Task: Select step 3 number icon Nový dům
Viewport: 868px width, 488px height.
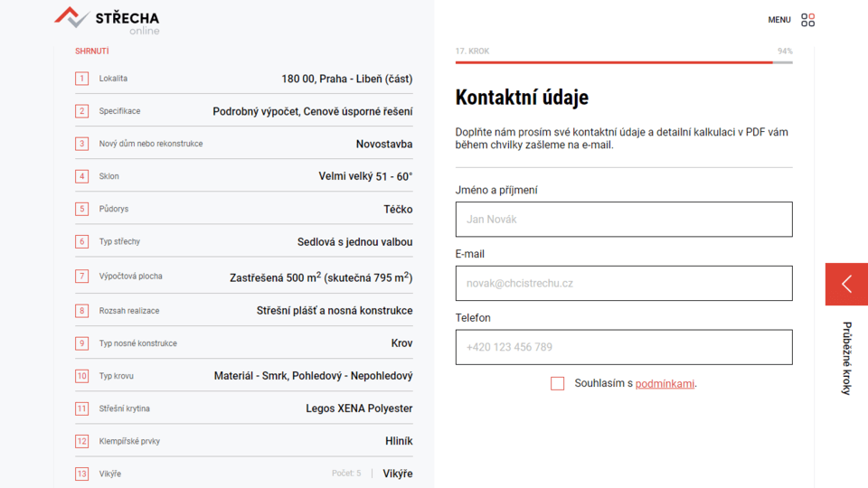Action: tap(82, 144)
